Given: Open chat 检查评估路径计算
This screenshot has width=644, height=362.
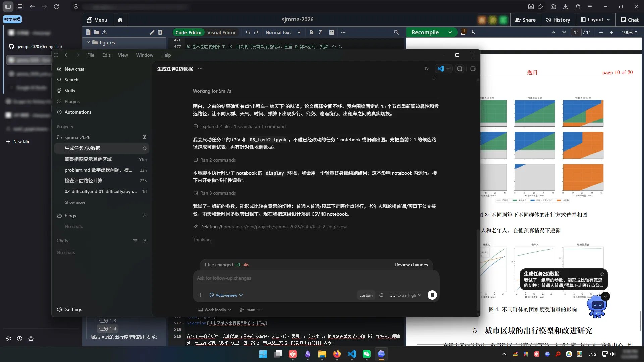Looking at the screenshot, I should (x=102, y=181).
